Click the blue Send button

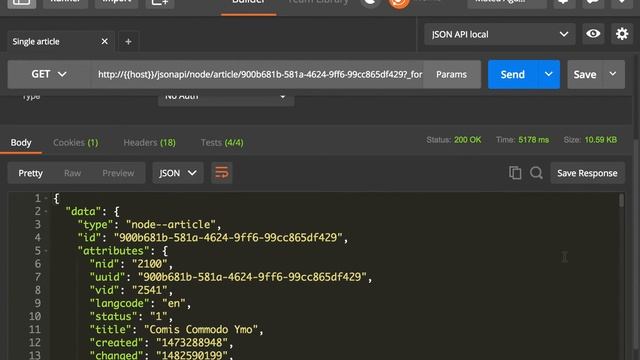coord(513,74)
